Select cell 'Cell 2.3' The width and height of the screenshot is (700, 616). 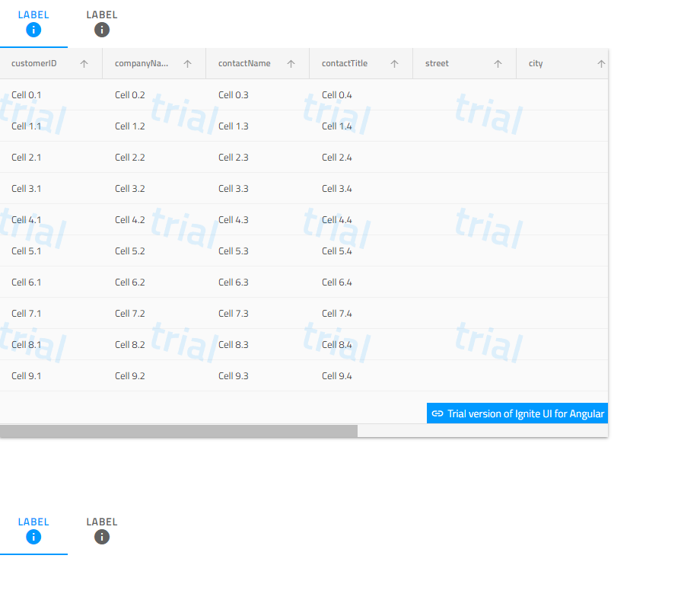258,158
